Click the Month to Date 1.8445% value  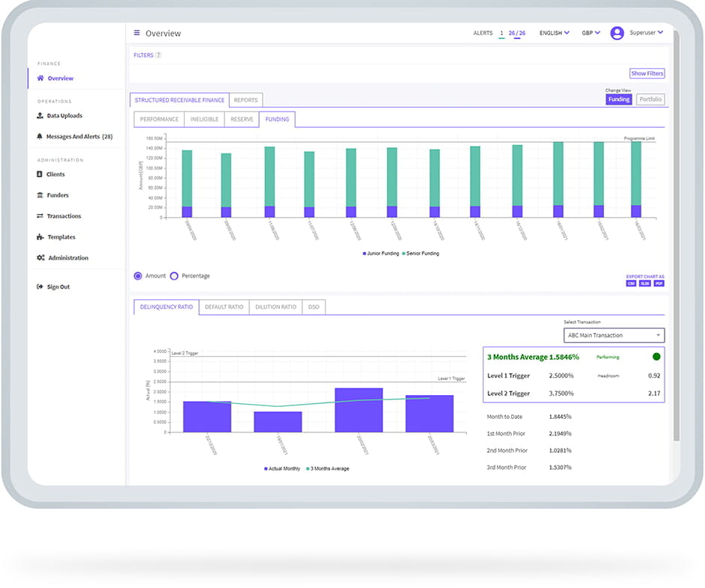[x=560, y=417]
